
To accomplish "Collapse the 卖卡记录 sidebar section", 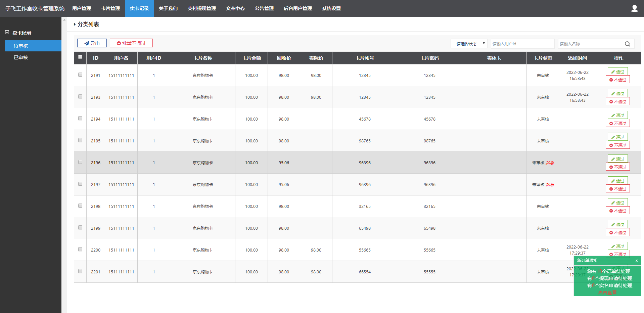I will click(x=7, y=33).
